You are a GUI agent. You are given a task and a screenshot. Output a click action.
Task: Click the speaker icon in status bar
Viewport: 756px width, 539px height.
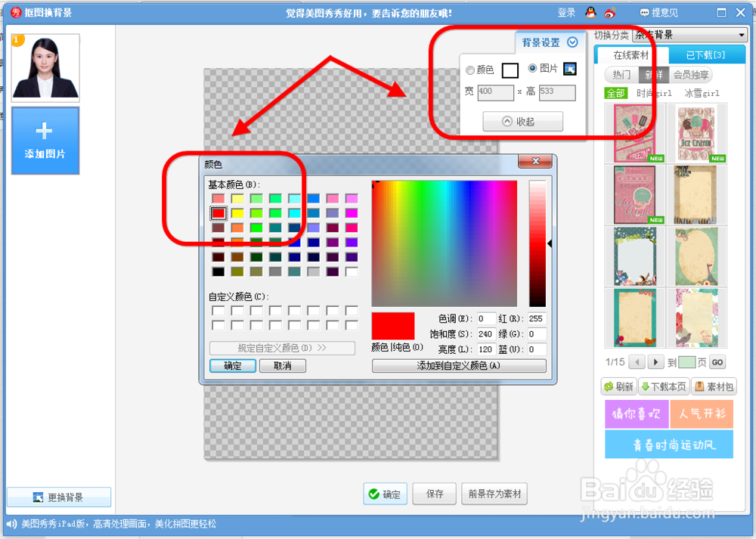(x=11, y=524)
